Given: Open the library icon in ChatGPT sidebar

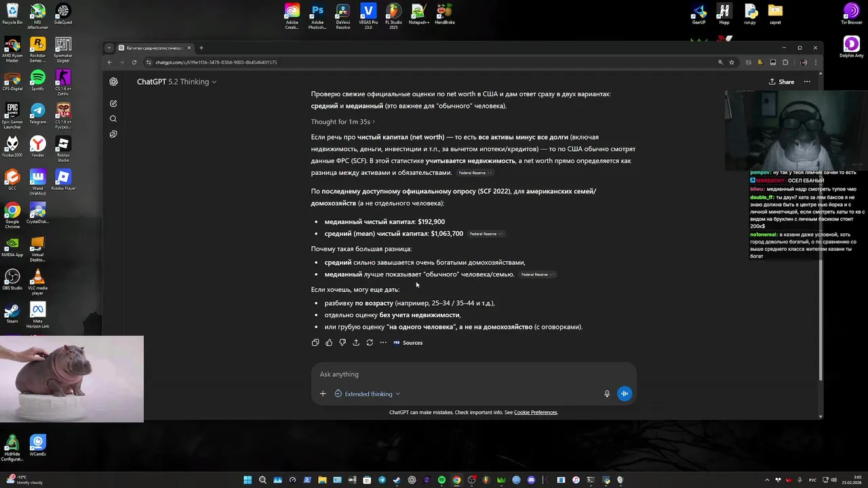Looking at the screenshot, I should tap(113, 134).
